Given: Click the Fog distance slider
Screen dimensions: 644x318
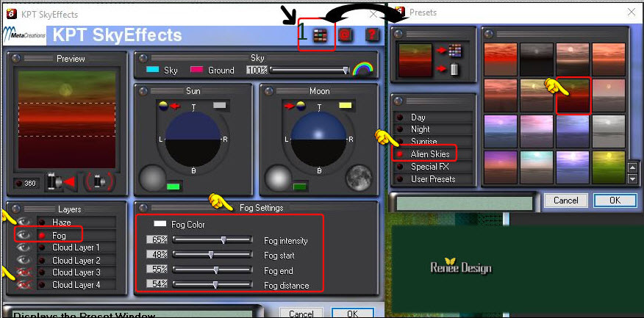Looking at the screenshot, I should (x=212, y=284).
